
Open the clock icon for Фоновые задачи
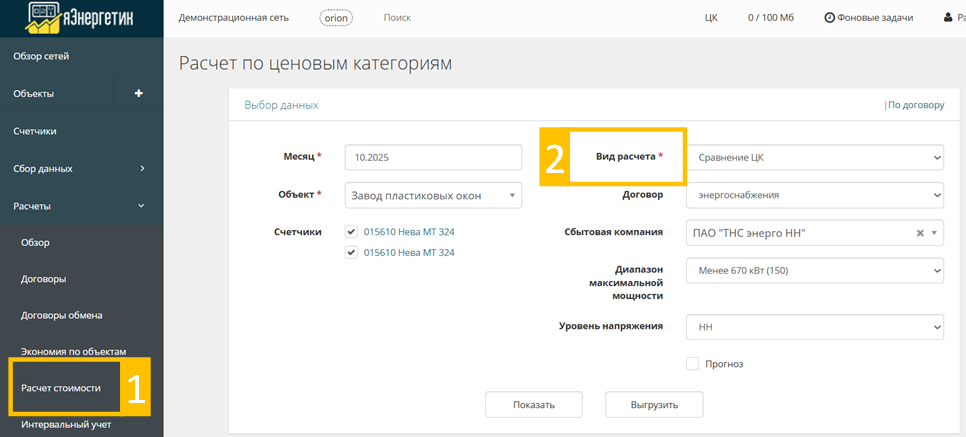click(829, 18)
